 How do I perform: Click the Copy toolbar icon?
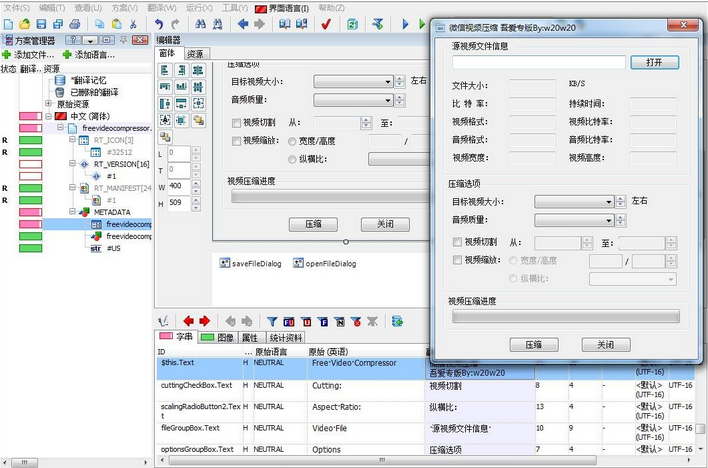[x=99, y=24]
